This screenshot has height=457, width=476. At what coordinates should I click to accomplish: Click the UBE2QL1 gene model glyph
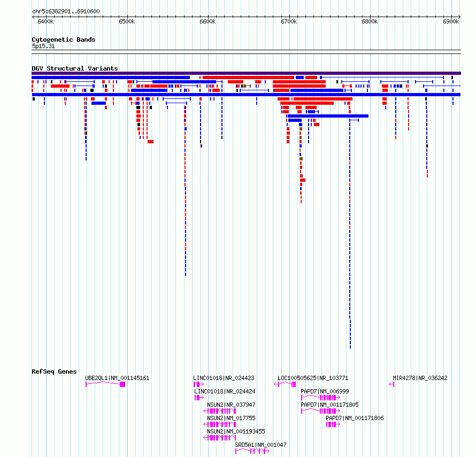(x=105, y=384)
